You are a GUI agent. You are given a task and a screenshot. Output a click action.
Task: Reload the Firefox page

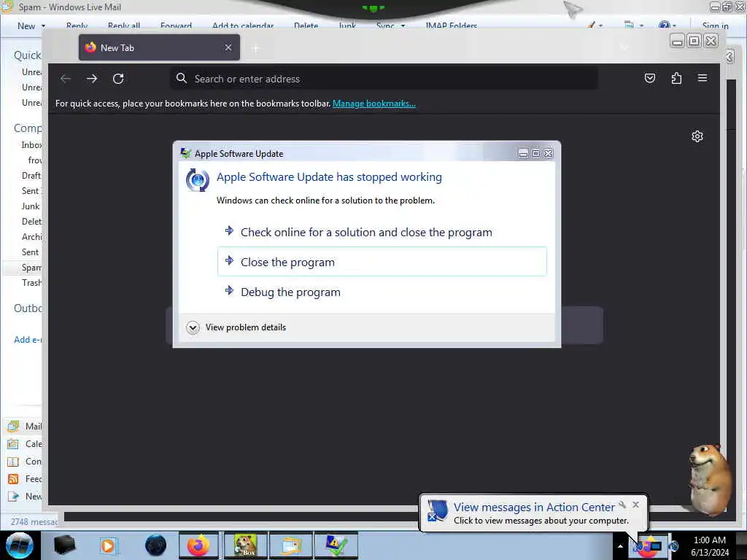[x=118, y=79]
